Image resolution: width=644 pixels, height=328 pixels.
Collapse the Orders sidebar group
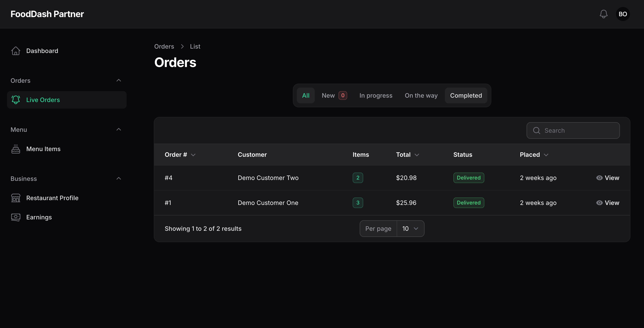pyautogui.click(x=119, y=80)
